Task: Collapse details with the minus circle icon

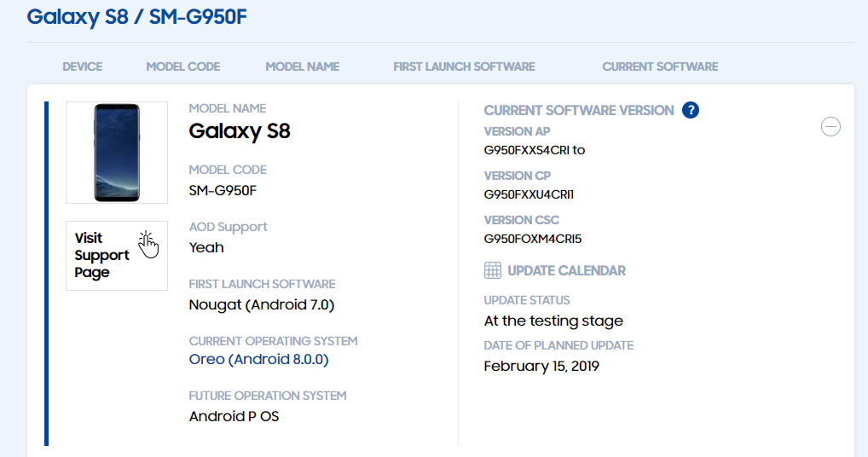Action: pos(830,127)
